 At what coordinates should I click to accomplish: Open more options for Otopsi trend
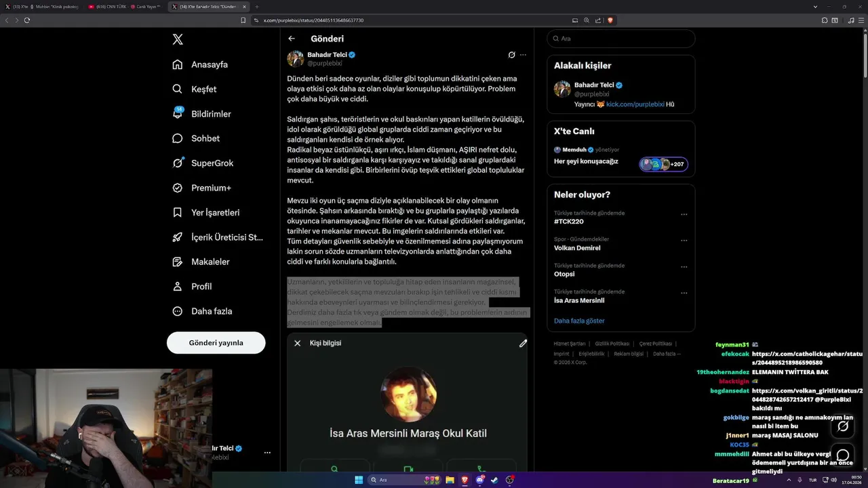(684, 266)
